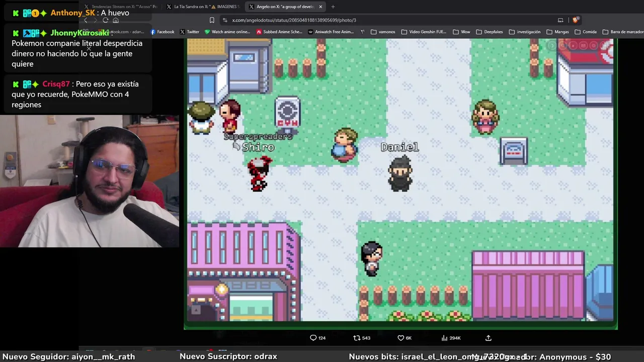This screenshot has height=362, width=644.
Task: Open the 'Barra de marcadores' folder
Action: pos(623,32)
